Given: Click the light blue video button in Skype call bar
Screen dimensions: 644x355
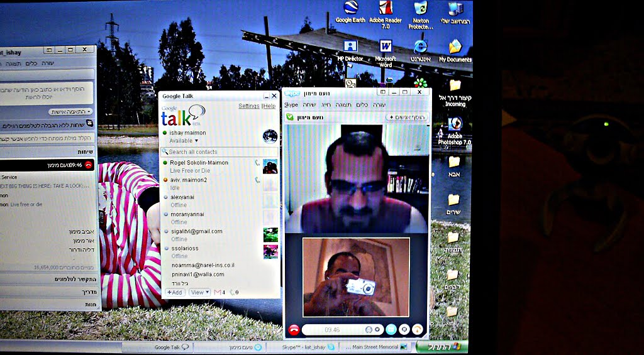Looking at the screenshot, I should tap(391, 329).
